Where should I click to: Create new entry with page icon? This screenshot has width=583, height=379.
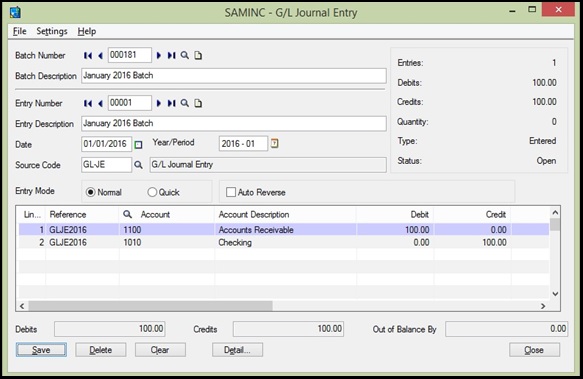[x=198, y=103]
